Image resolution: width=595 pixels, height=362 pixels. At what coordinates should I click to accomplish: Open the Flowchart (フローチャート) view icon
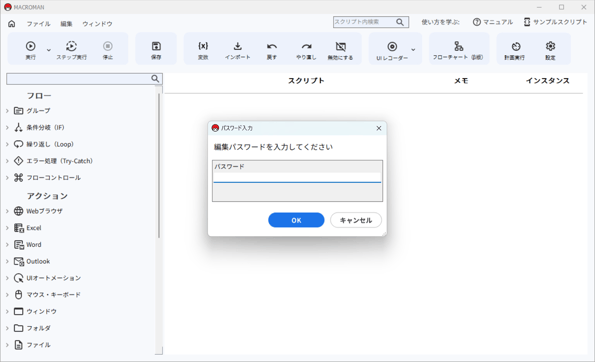[x=458, y=46]
